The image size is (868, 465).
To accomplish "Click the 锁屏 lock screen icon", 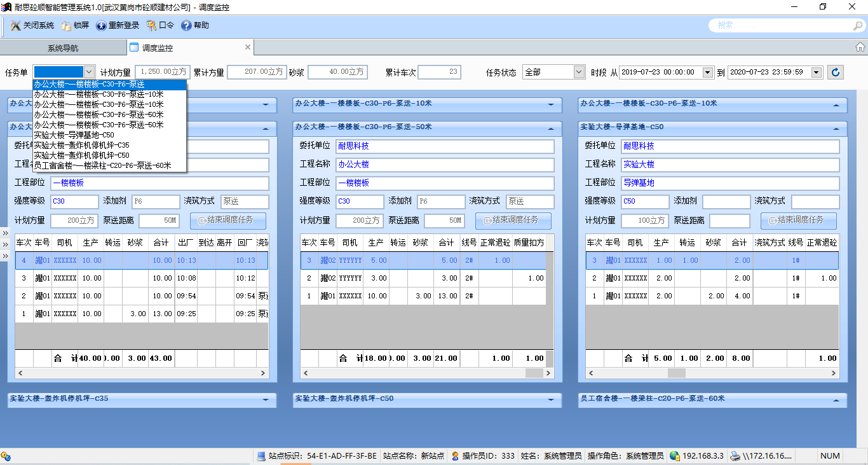I will pyautogui.click(x=66, y=25).
